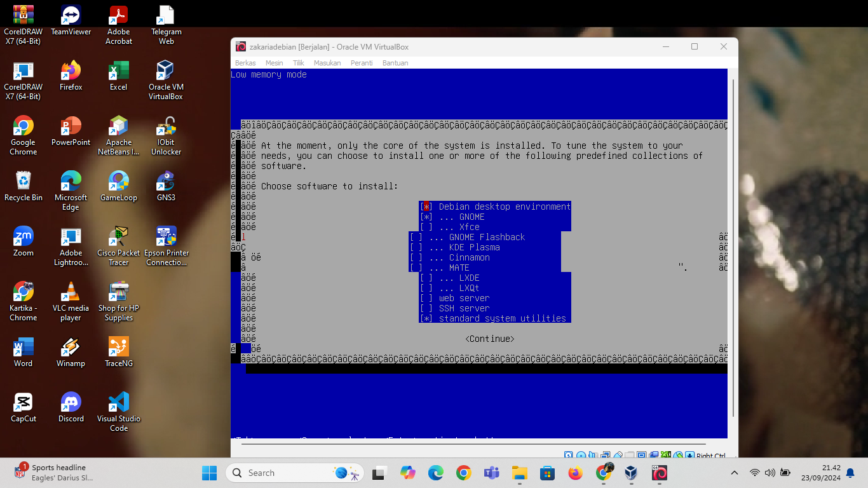
Task: Open Adobe Acrobat desktop shortcut
Action: [x=119, y=25]
